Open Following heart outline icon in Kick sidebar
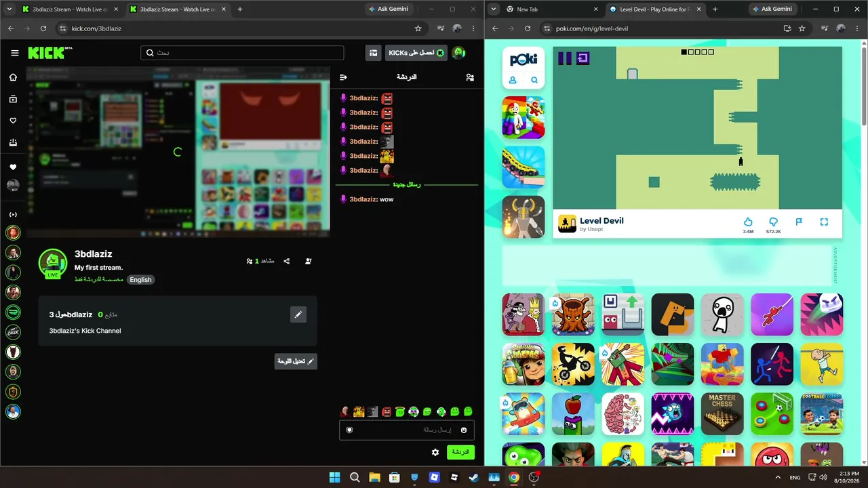Screen dimensions: 868x488 pyautogui.click(x=13, y=121)
